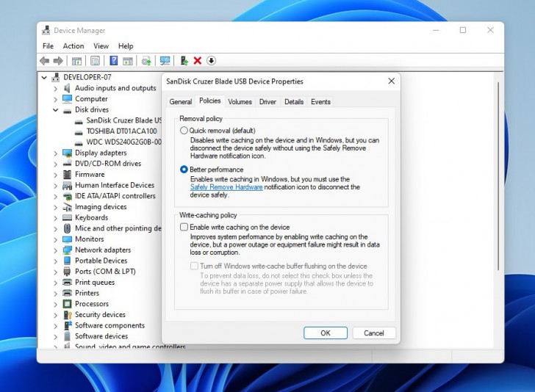Expand the Network adapters category
535x392 pixels.
[x=56, y=250]
